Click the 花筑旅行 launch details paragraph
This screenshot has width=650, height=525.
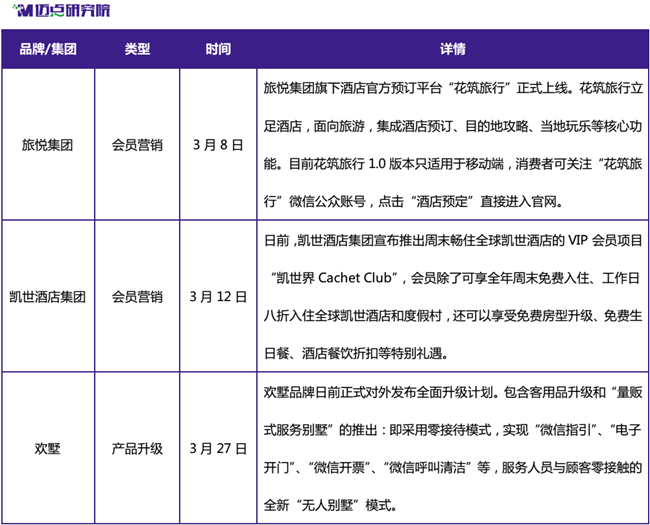coord(453,145)
